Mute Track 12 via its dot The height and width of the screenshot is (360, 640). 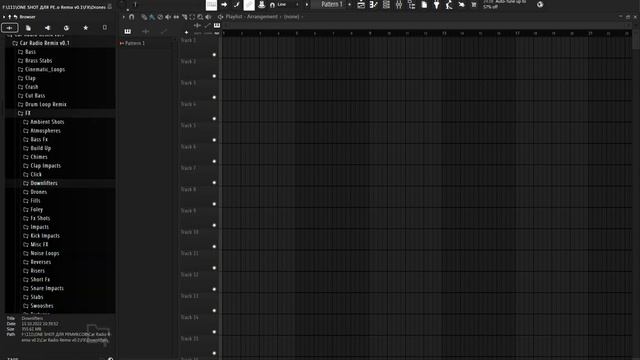(214, 289)
